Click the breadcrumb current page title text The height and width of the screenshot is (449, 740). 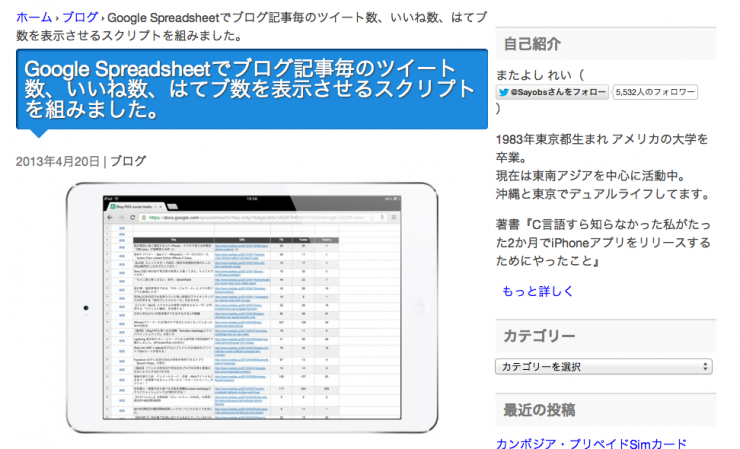(x=251, y=26)
